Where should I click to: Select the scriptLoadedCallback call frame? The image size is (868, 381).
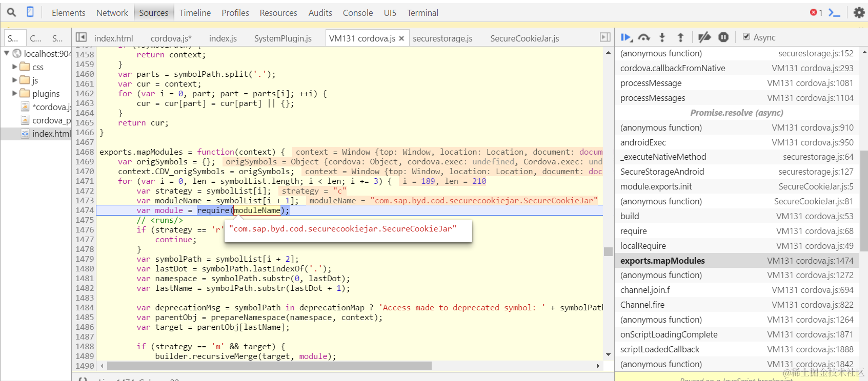pos(737,349)
